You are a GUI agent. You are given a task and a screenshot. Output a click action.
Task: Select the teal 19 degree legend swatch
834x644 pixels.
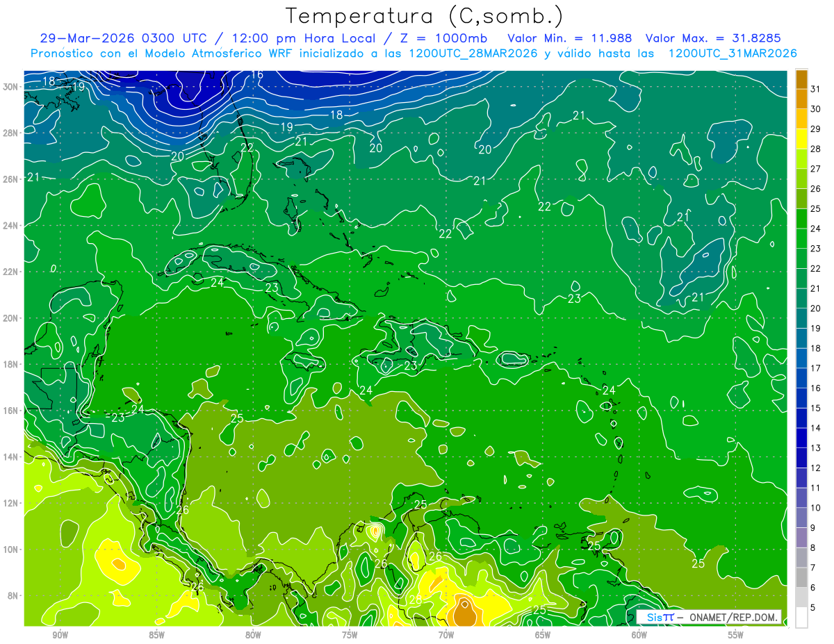801,319
